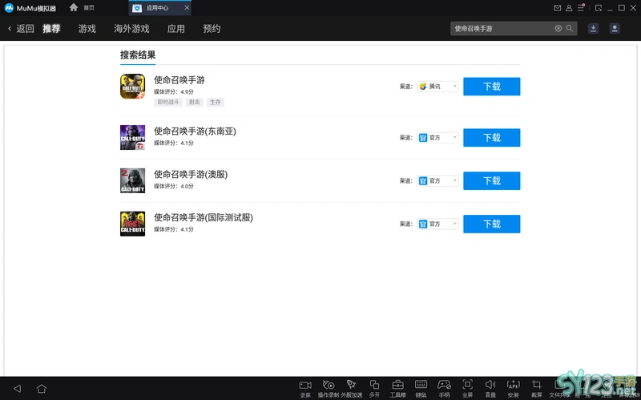Open the 使命召唤手游(东南亚) thumbnail
Viewport: 641px width, 400px height.
pos(132,137)
